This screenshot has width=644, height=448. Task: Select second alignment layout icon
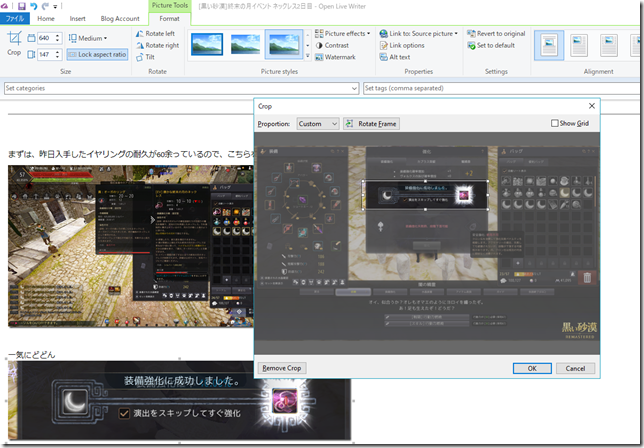tap(579, 45)
